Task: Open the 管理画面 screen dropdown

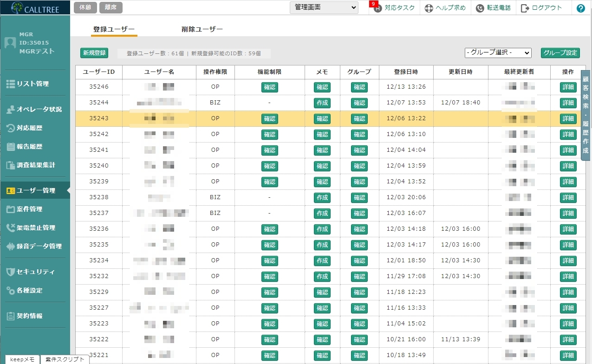Action: coord(324,7)
